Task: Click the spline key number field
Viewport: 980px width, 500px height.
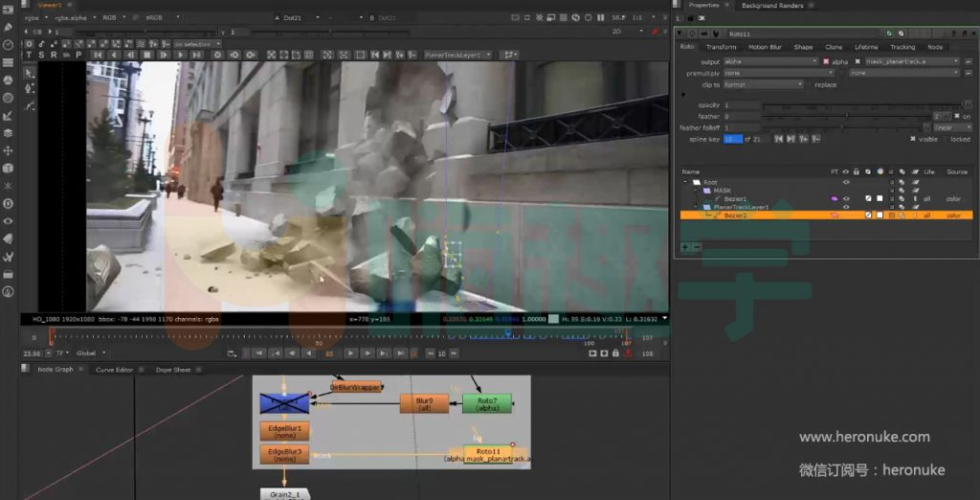Action: (732, 139)
